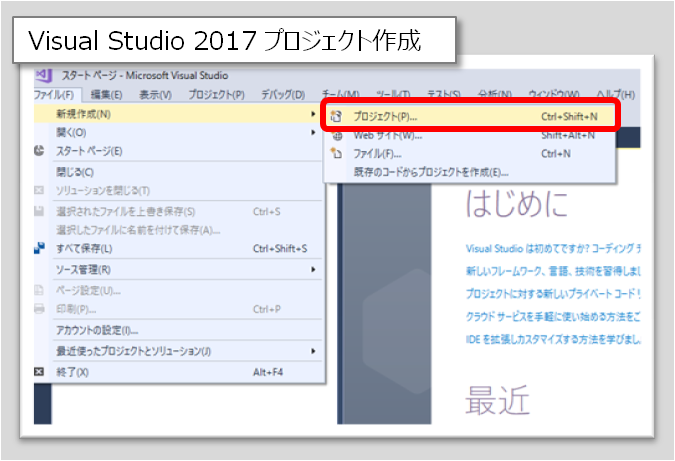Click the Ctrl+N shortcut text

[556, 154]
